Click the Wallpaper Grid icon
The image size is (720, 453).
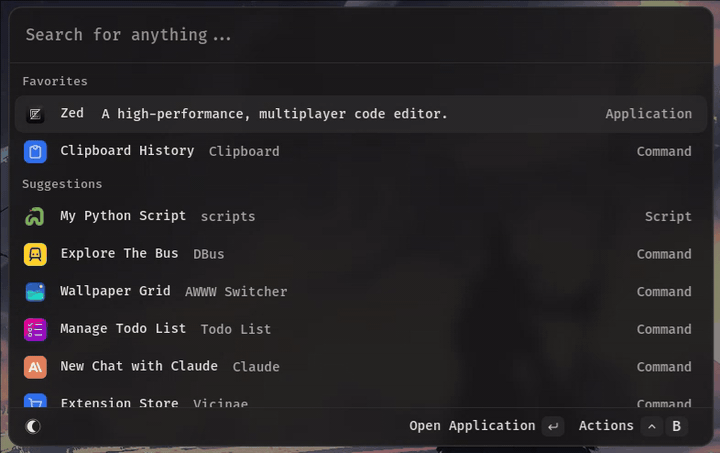point(35,292)
